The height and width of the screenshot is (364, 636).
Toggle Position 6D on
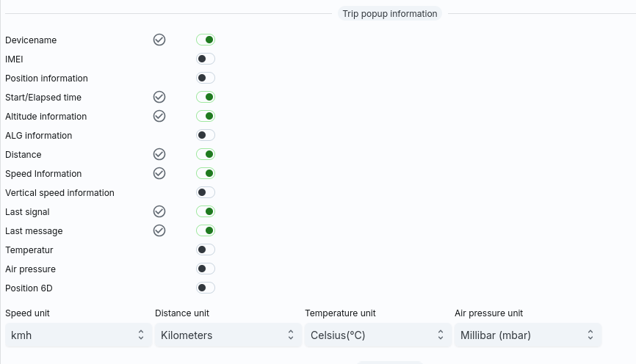pos(206,288)
